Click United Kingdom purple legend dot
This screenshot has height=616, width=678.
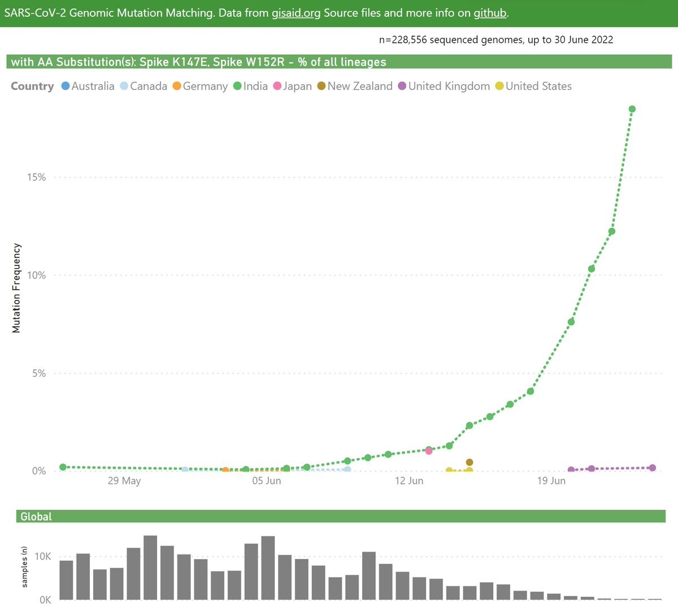[402, 86]
